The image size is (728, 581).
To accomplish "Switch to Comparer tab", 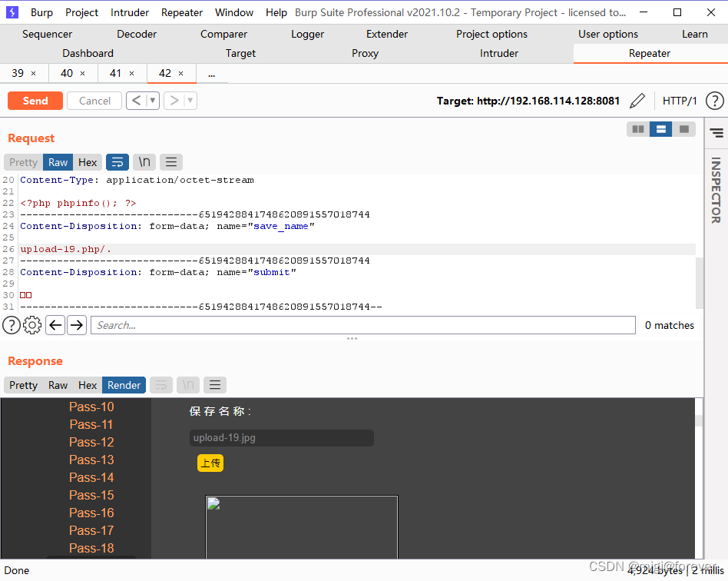I will (x=223, y=34).
